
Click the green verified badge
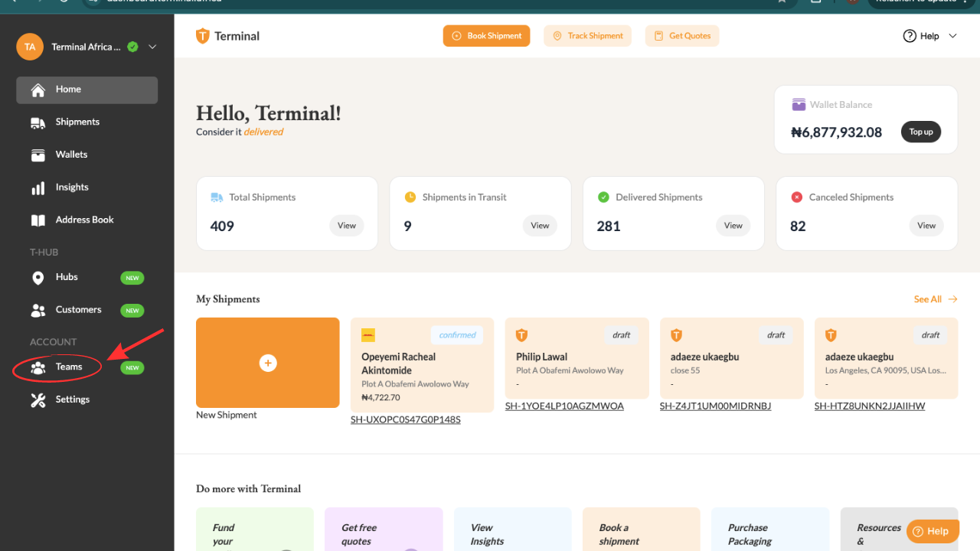coord(133,47)
